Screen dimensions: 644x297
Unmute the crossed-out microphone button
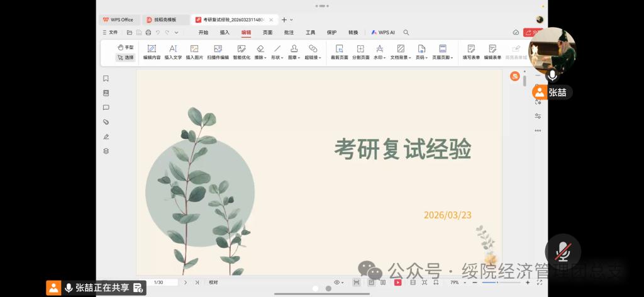(x=563, y=252)
